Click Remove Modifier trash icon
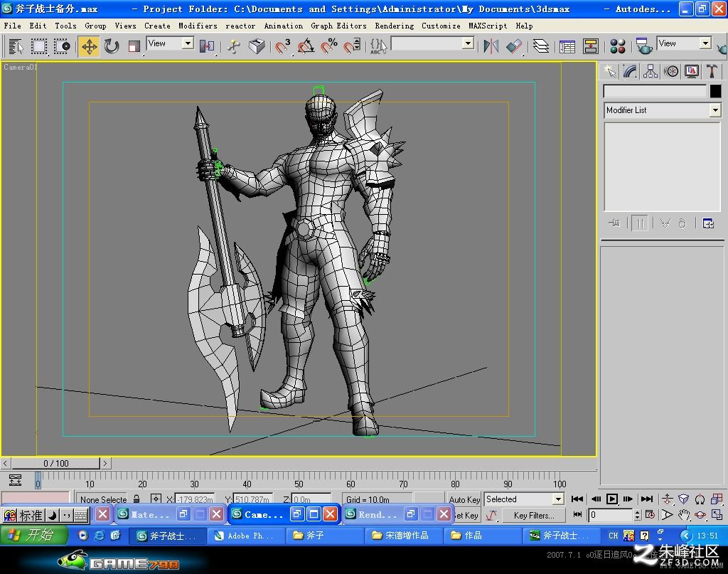 682,223
